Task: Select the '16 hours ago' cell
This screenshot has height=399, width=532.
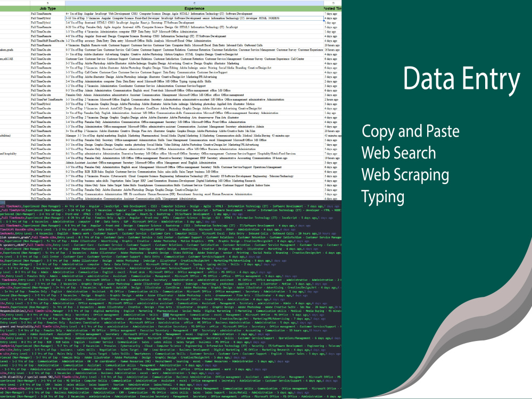Action: coord(333,50)
